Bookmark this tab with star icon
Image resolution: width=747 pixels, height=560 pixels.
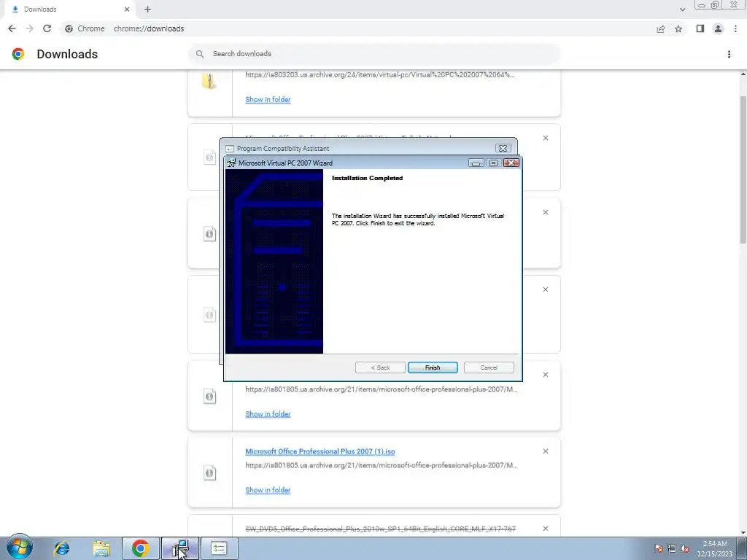pyautogui.click(x=678, y=29)
